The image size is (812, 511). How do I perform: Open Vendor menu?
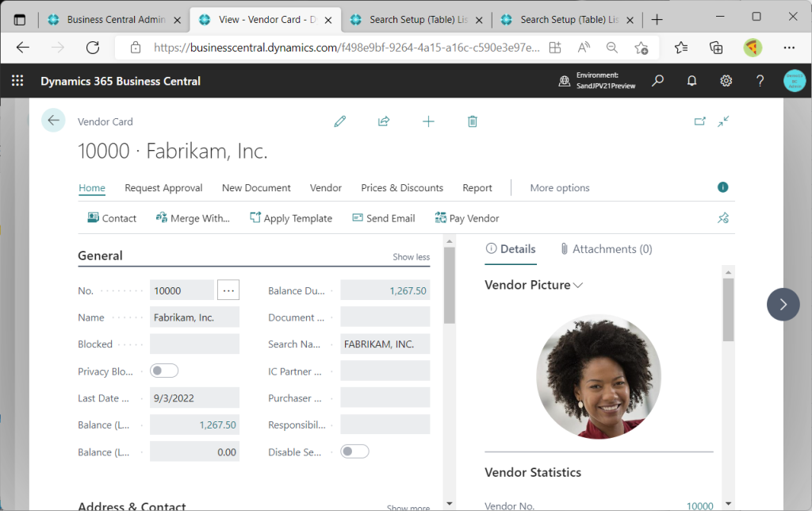(x=326, y=187)
